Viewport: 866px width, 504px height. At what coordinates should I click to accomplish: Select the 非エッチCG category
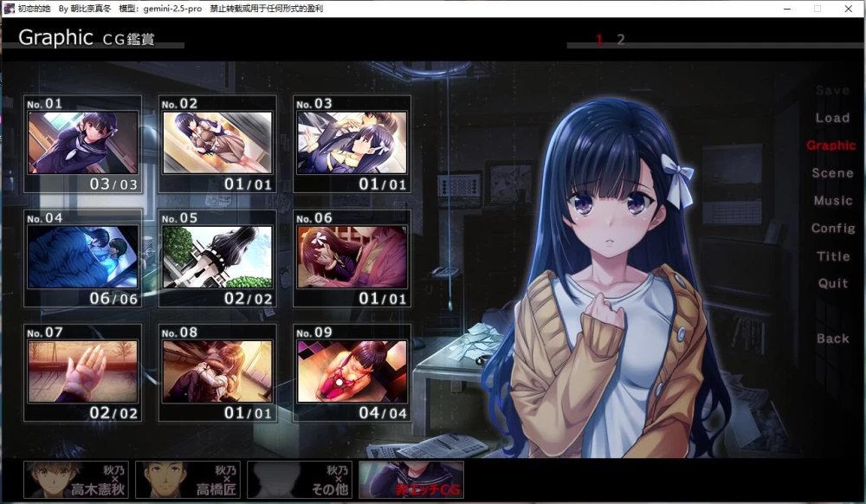point(411,480)
